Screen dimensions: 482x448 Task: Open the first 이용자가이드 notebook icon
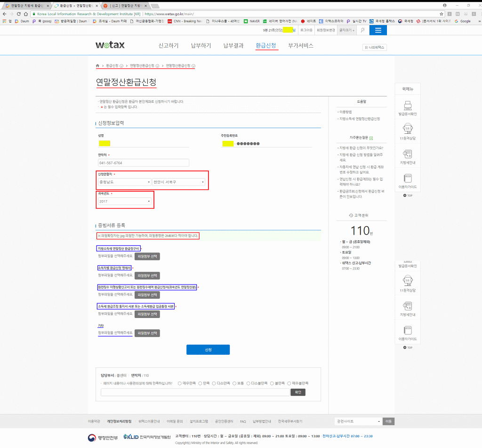click(408, 178)
